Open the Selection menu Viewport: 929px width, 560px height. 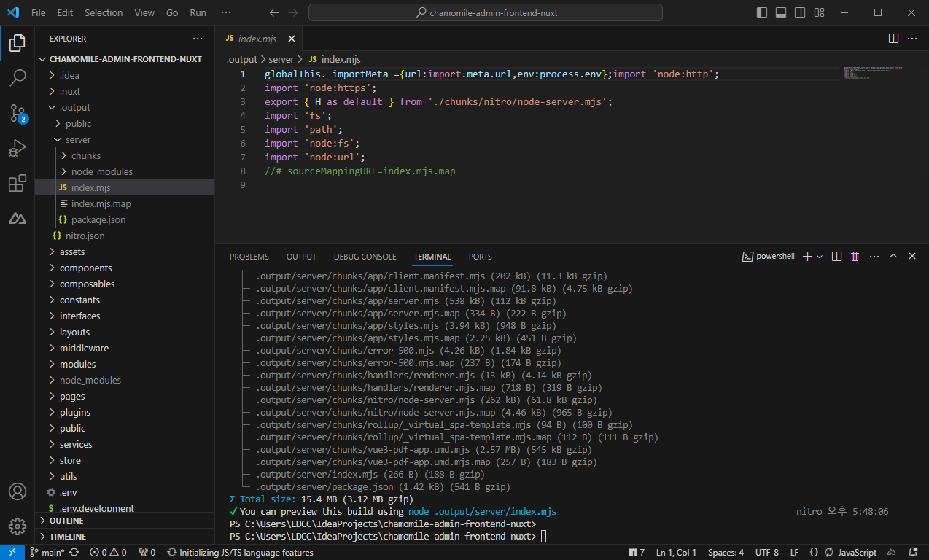tap(104, 12)
